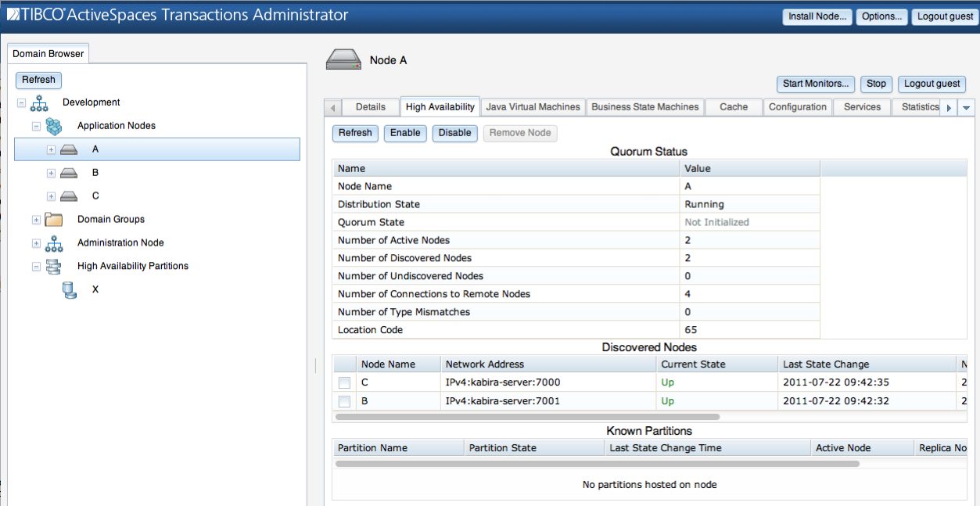980x506 pixels.
Task: Collapse the Development tree node
Action: tap(21, 102)
